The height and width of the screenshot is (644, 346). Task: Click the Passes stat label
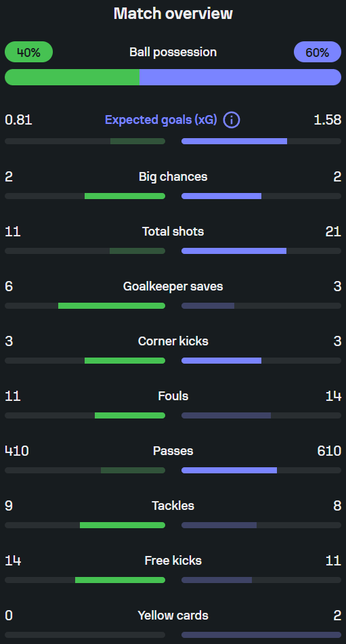coord(173,451)
